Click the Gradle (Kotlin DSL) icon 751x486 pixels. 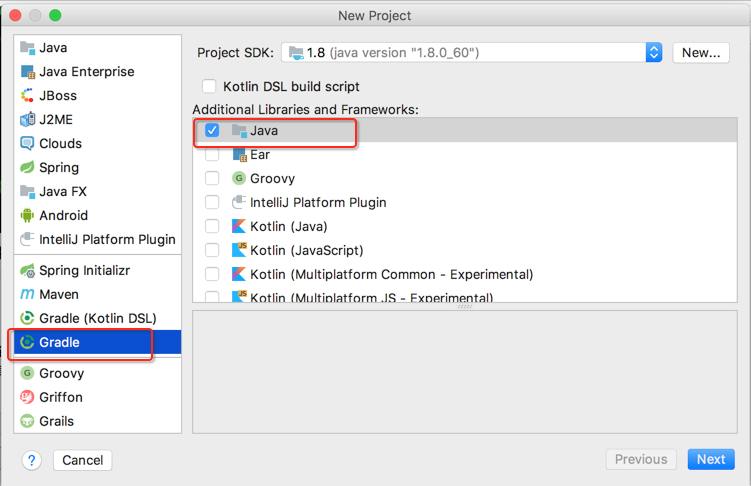click(x=27, y=318)
